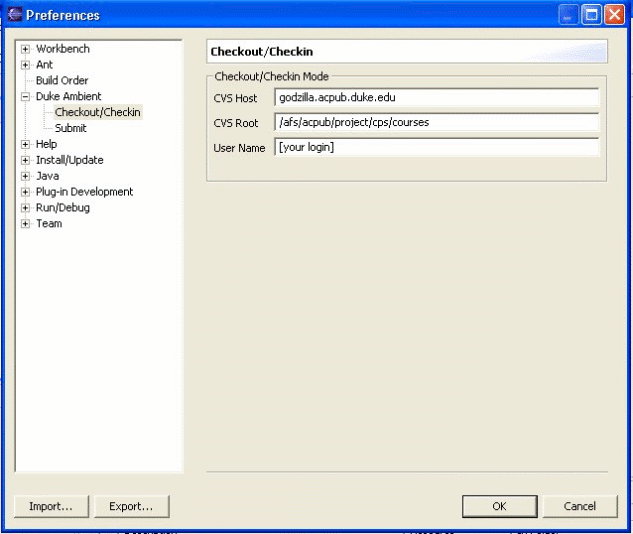The width and height of the screenshot is (633, 534).
Task: Select Install/Update in the tree
Action: click(x=69, y=160)
